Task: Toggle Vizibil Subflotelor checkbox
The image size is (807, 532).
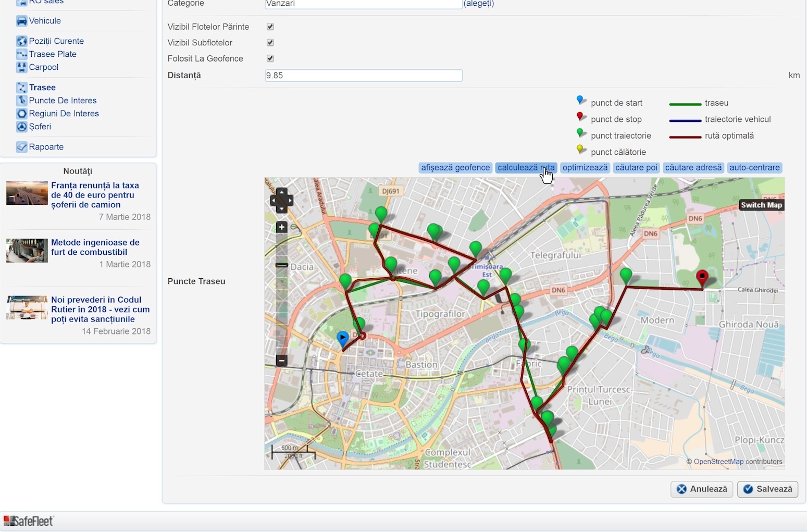Action: (x=270, y=43)
